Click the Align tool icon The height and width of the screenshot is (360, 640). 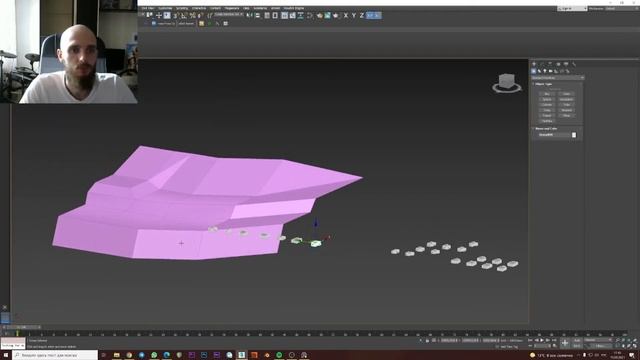[x=258, y=16]
